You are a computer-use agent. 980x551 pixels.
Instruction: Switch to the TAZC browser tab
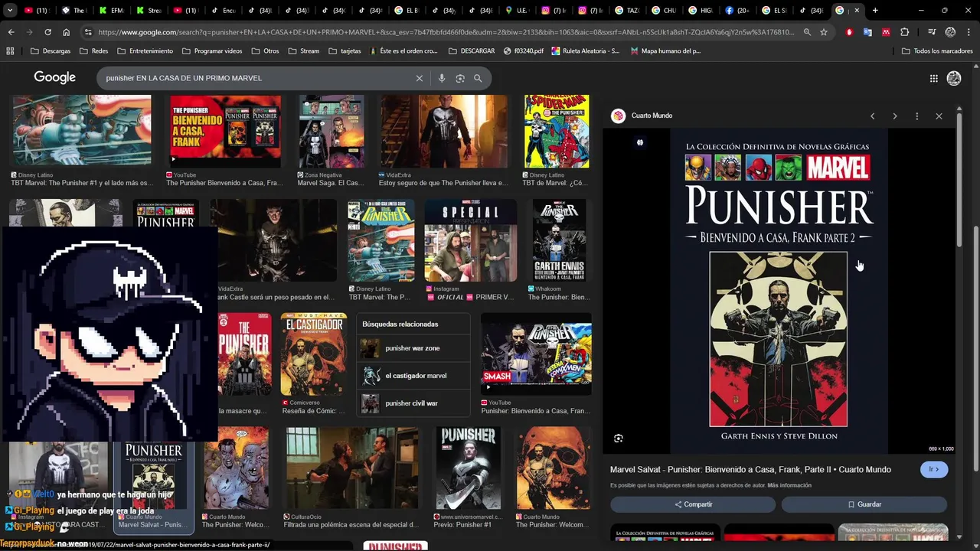pos(626,11)
